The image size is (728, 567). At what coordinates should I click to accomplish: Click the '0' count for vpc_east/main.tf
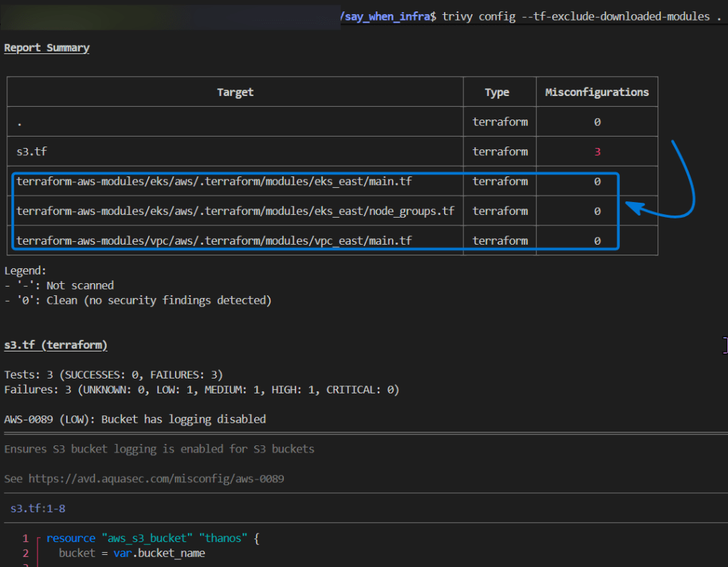tap(598, 240)
